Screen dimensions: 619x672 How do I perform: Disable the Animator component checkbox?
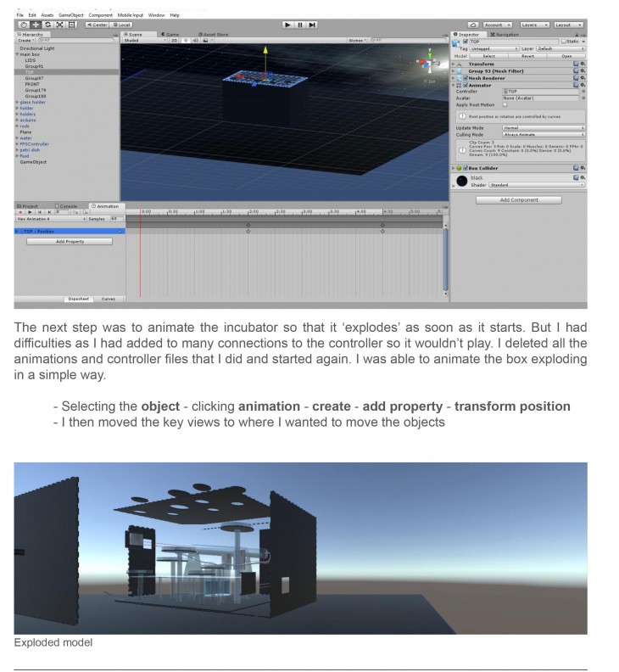466,85
